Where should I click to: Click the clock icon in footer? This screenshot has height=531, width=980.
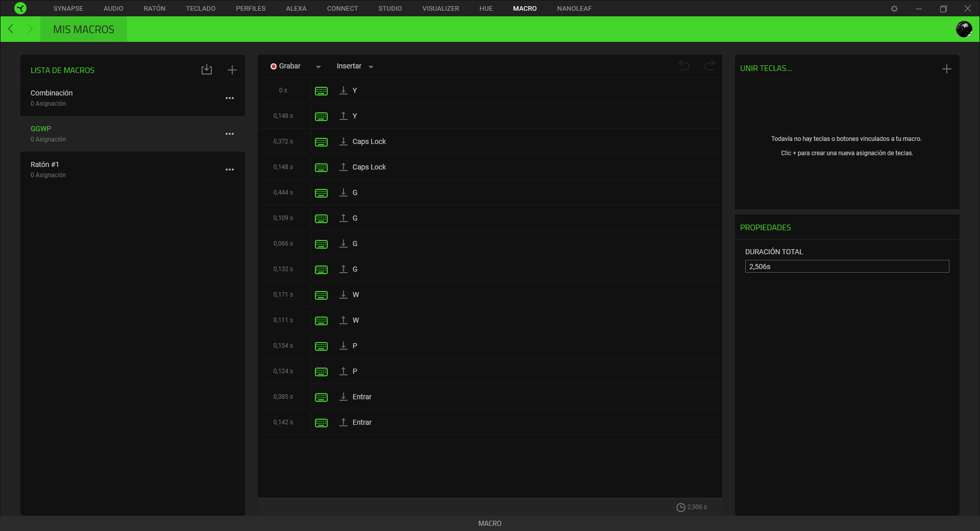pyautogui.click(x=681, y=508)
